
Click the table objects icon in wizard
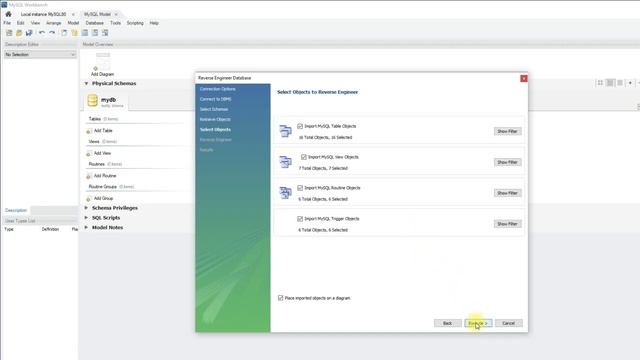(285, 131)
